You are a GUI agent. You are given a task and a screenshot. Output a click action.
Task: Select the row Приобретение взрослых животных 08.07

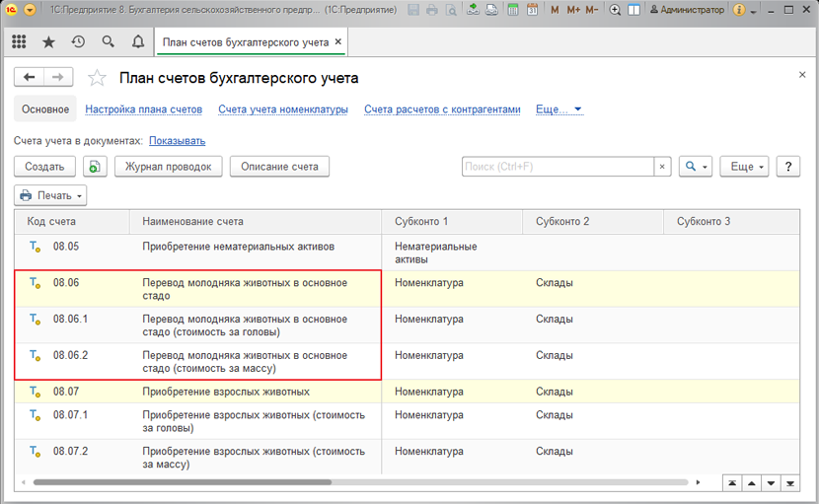(x=407, y=392)
